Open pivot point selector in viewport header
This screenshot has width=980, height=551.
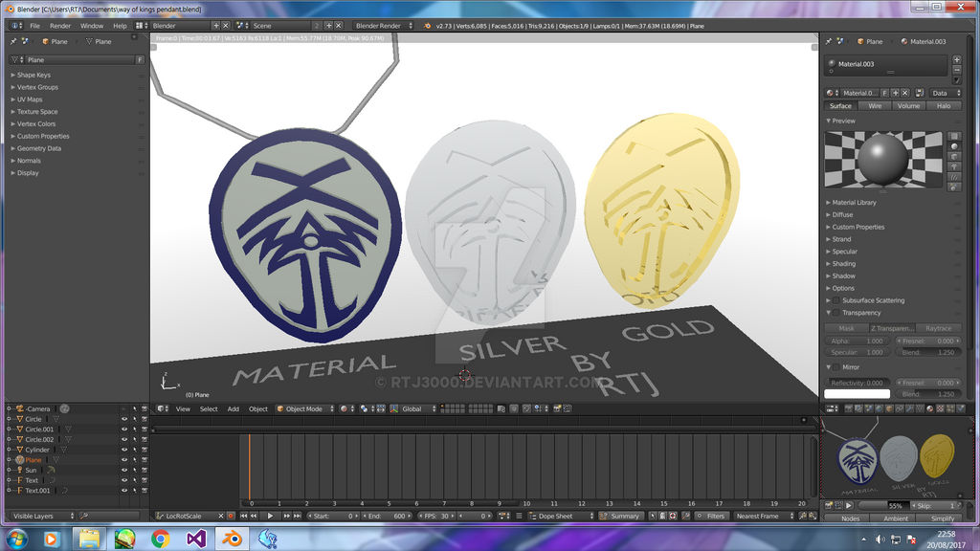(x=367, y=408)
